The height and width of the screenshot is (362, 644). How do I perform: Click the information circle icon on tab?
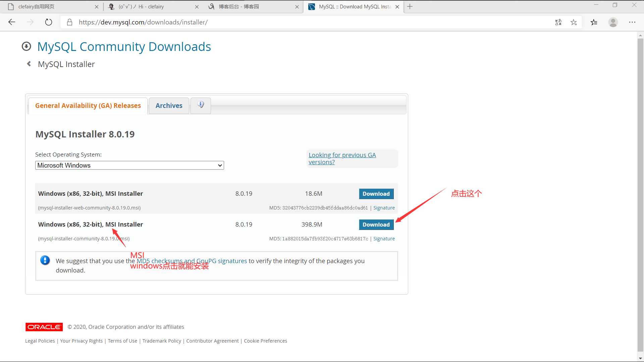click(201, 105)
